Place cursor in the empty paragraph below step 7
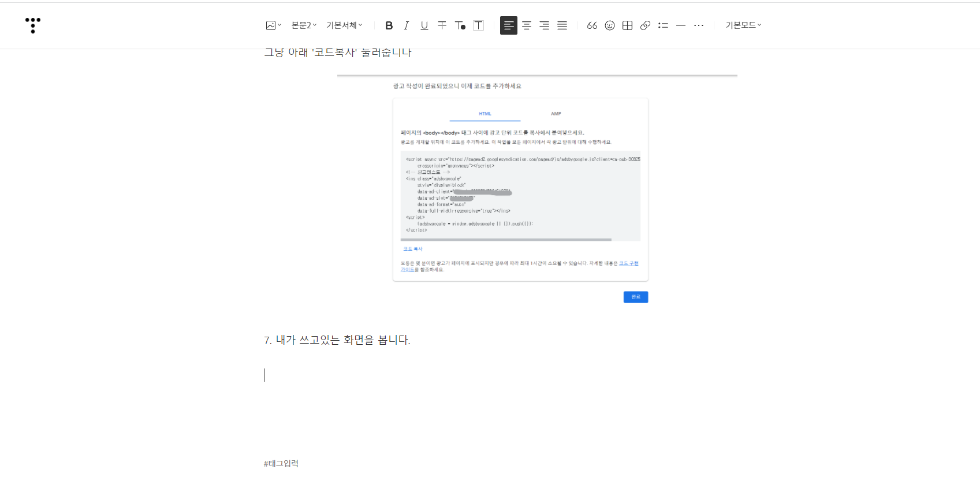980x488 pixels. point(490,375)
